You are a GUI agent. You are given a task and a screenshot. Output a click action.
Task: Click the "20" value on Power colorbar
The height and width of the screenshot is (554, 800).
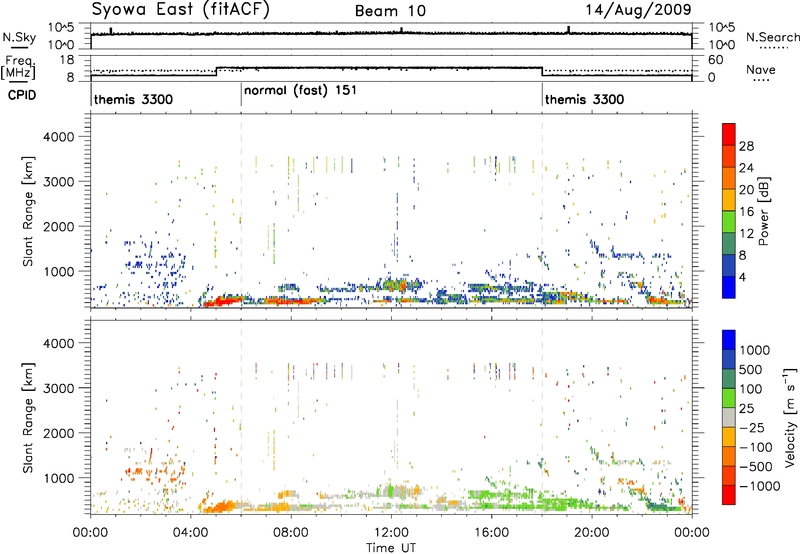click(x=746, y=190)
